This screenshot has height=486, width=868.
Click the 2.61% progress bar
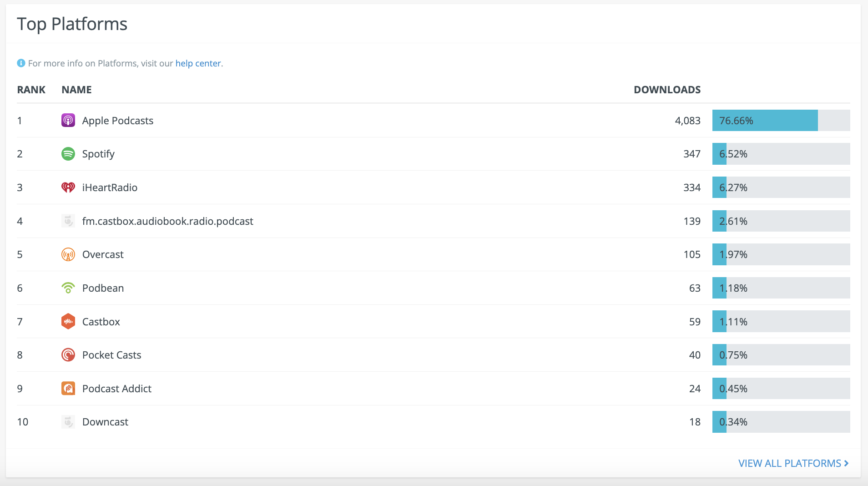pyautogui.click(x=781, y=221)
